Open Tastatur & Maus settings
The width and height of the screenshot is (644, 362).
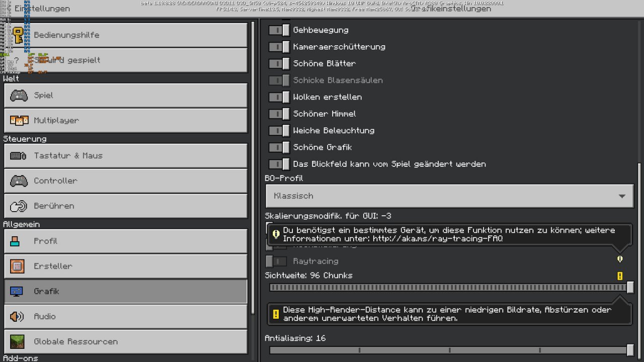coord(126,156)
